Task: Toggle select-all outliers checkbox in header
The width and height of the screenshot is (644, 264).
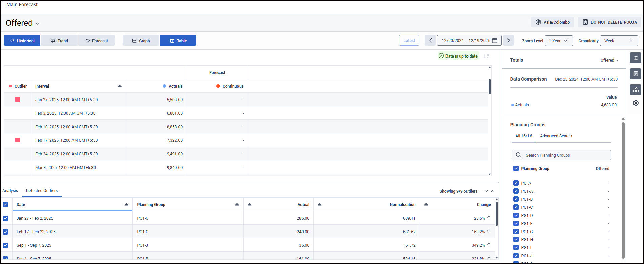Action: [x=5, y=205]
